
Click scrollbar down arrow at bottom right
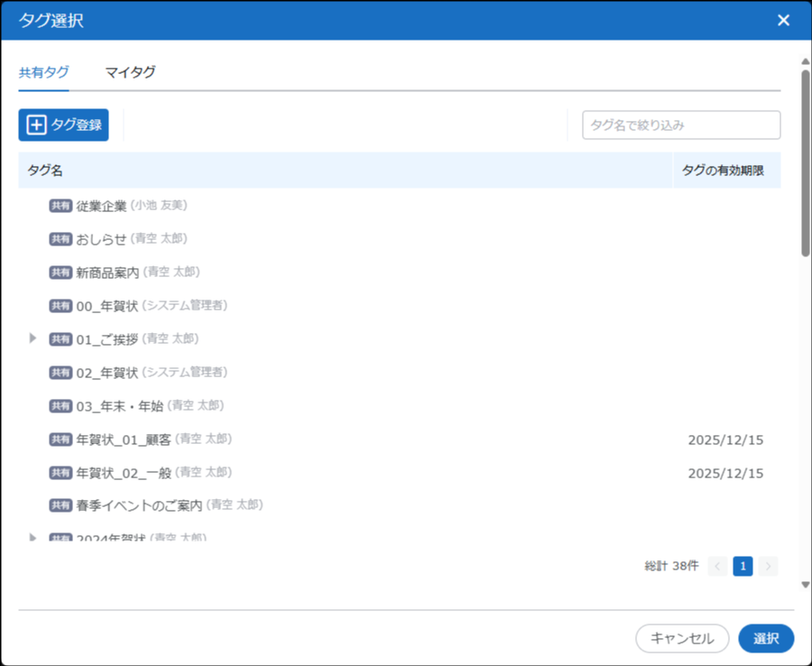pos(805,585)
